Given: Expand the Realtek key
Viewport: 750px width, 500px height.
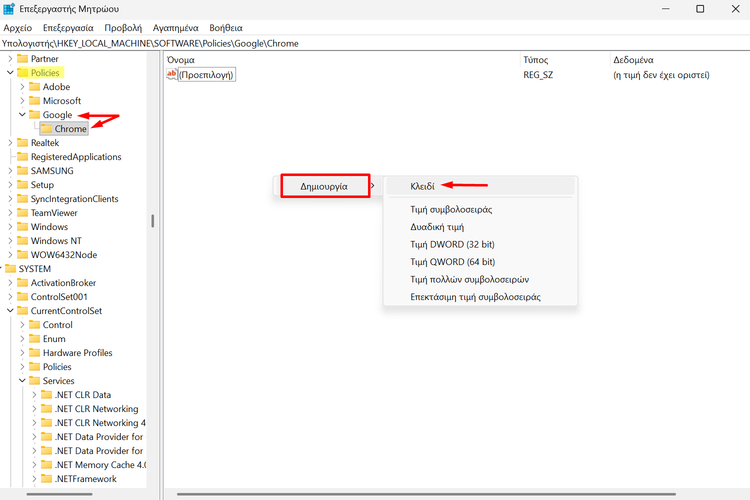Looking at the screenshot, I should click(x=10, y=143).
